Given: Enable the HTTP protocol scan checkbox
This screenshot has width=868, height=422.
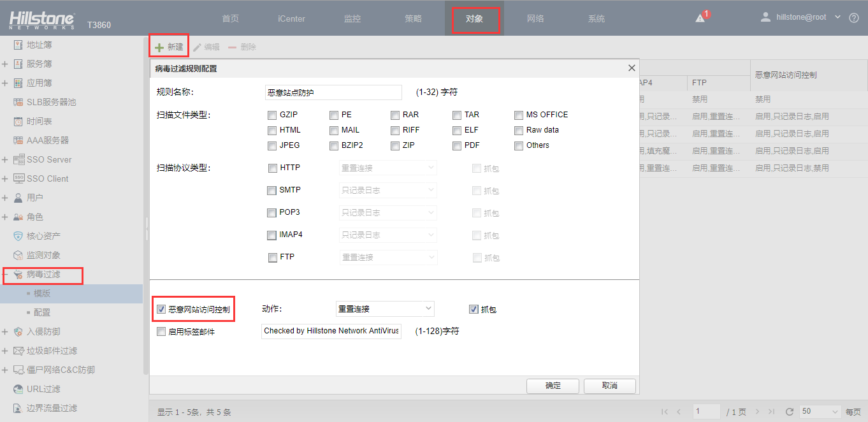Looking at the screenshot, I should (x=273, y=168).
